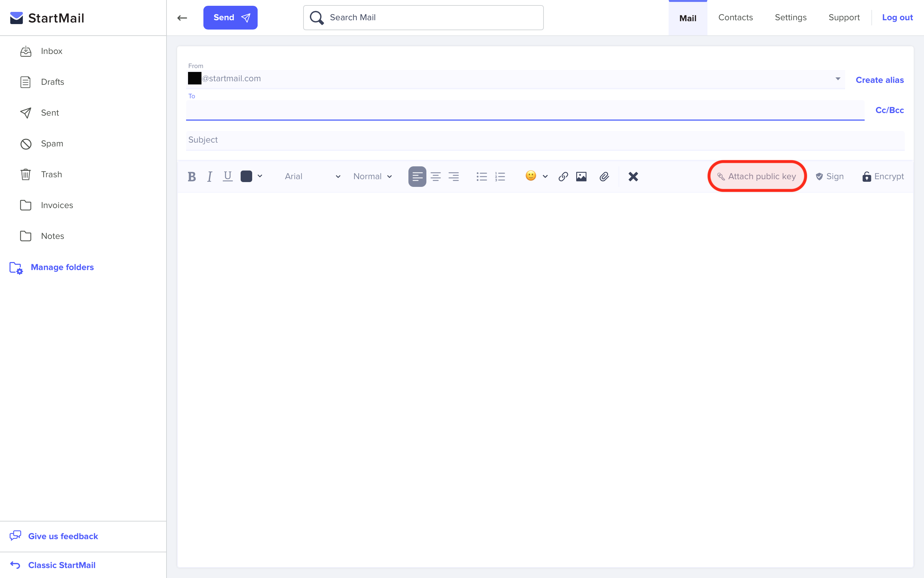Image resolution: width=924 pixels, height=578 pixels.
Task: Align text to the right
Action: tap(454, 177)
